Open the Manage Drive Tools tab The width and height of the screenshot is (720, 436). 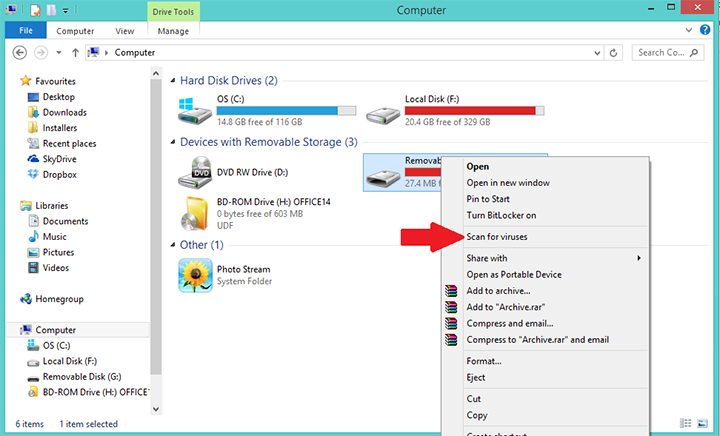(x=172, y=31)
